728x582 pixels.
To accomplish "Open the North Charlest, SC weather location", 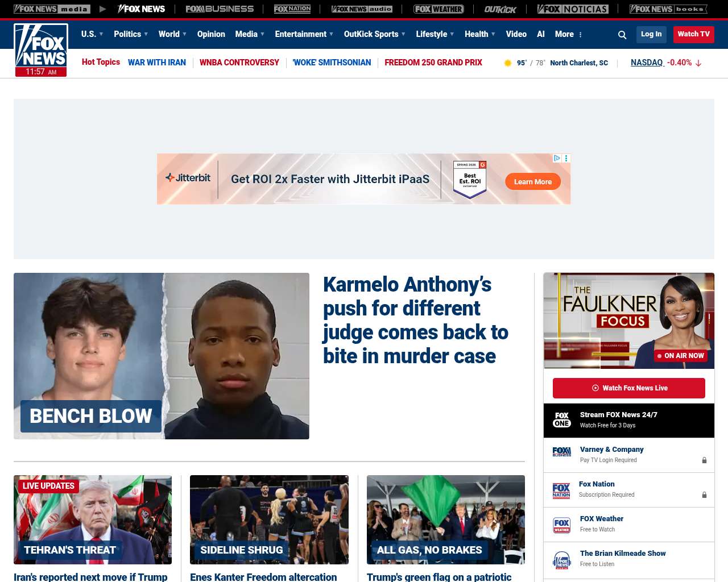I will point(579,63).
